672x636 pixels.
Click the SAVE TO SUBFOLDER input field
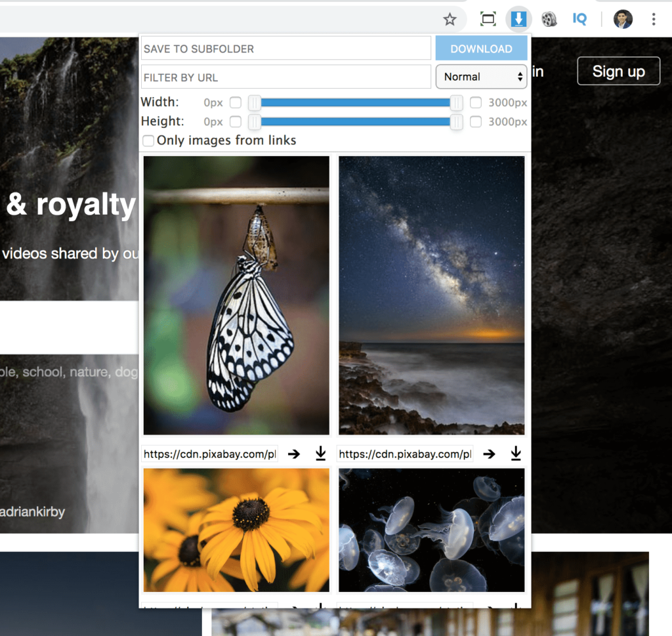(285, 49)
